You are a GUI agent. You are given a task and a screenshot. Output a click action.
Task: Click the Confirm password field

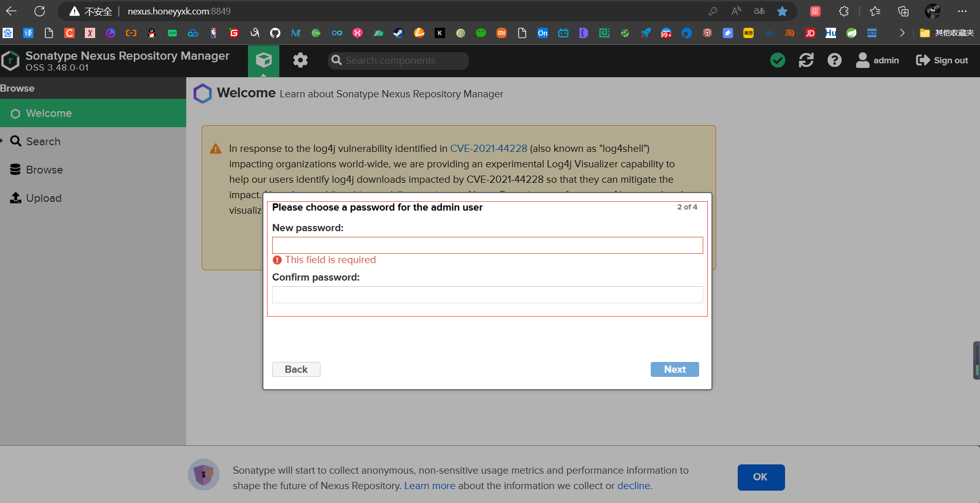(487, 295)
